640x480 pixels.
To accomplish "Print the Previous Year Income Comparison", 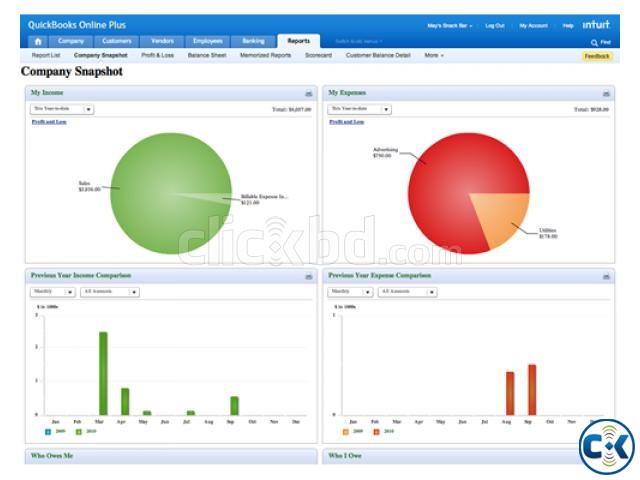I will point(309,276).
